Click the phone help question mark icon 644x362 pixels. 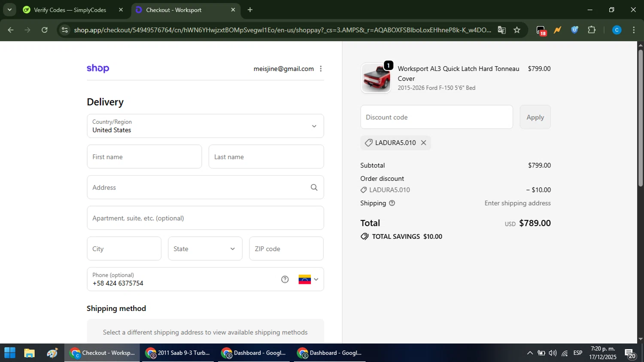(x=285, y=280)
